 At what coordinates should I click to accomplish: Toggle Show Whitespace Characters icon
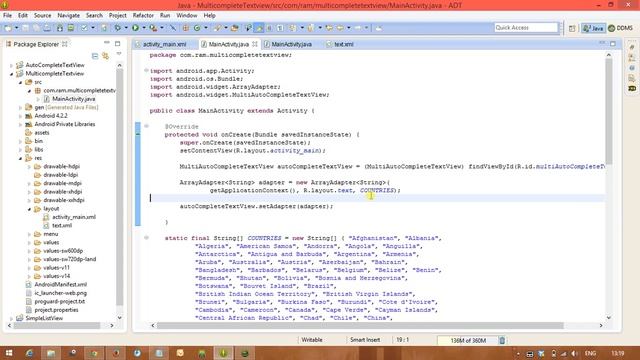click(280, 28)
